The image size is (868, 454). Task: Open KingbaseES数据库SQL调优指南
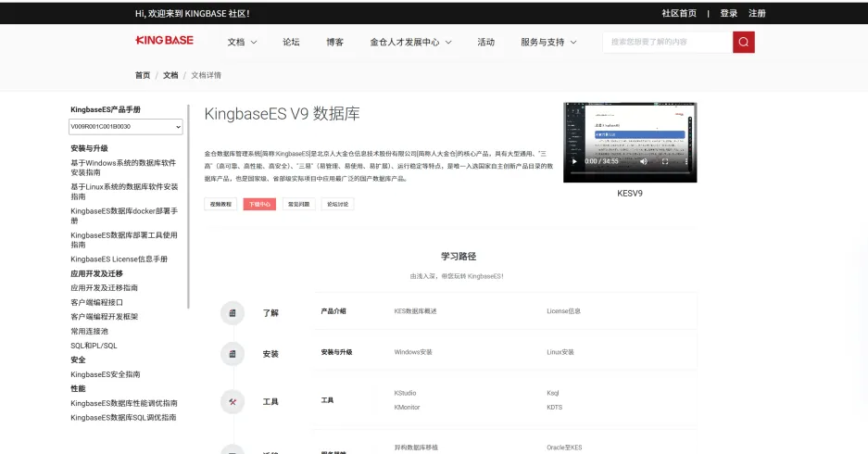point(123,418)
